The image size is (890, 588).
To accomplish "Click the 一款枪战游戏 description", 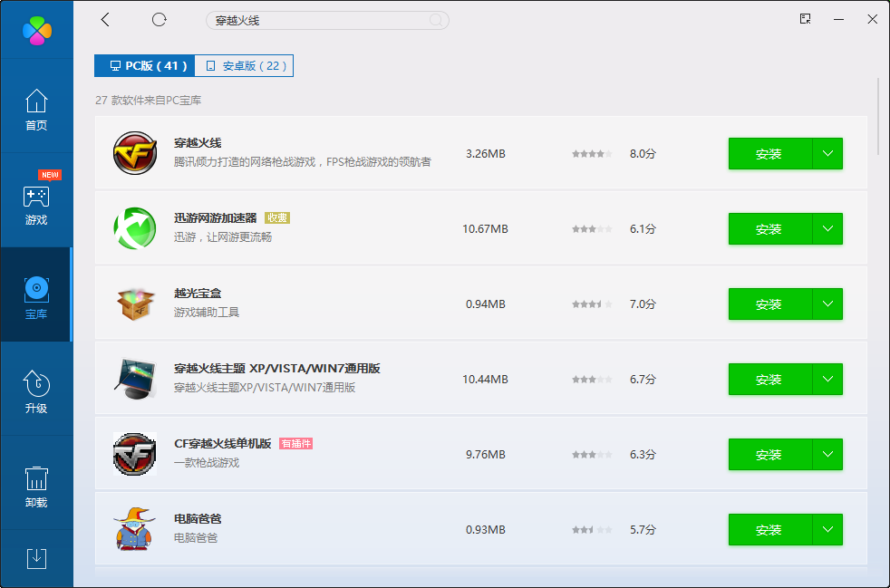I will coord(207,463).
